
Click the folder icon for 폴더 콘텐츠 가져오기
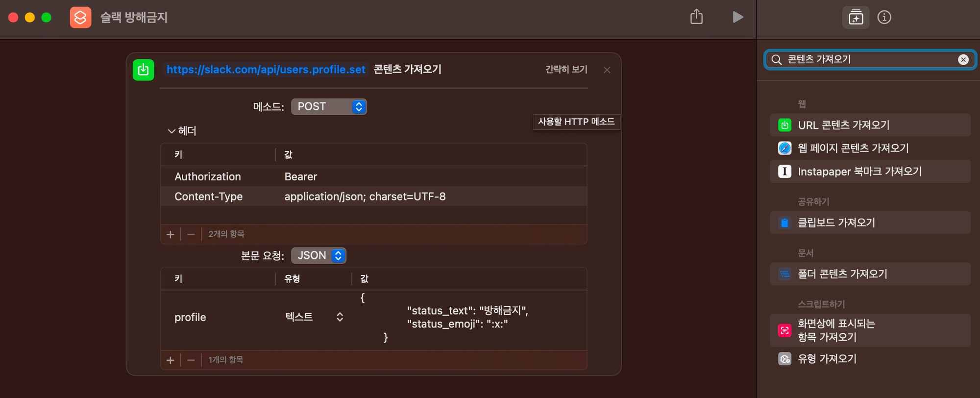784,274
